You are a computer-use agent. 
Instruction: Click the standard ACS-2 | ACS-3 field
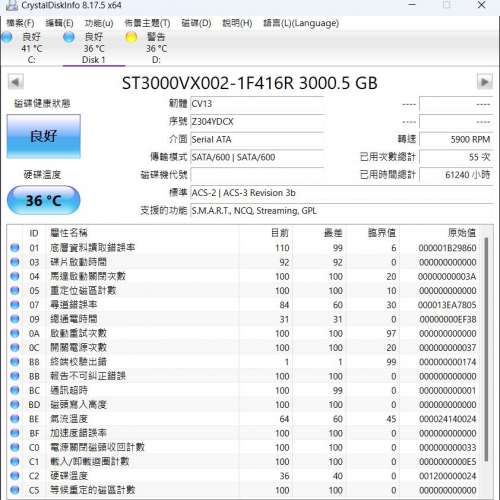(x=342, y=193)
